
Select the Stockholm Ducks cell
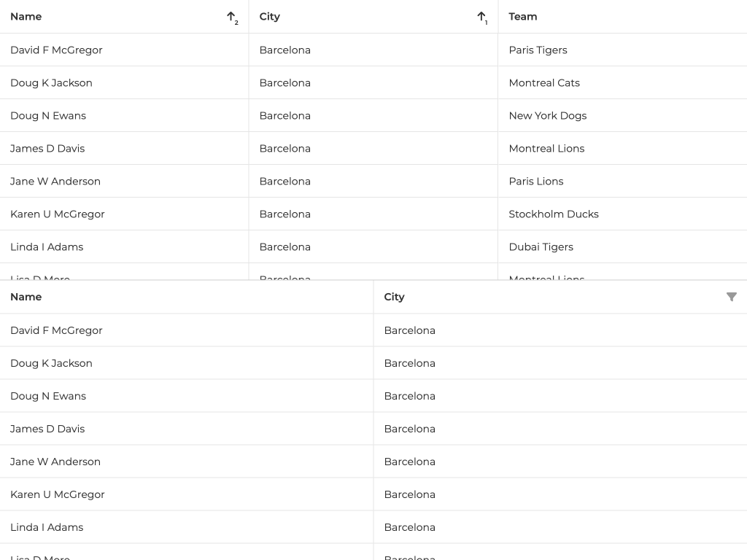(x=553, y=214)
